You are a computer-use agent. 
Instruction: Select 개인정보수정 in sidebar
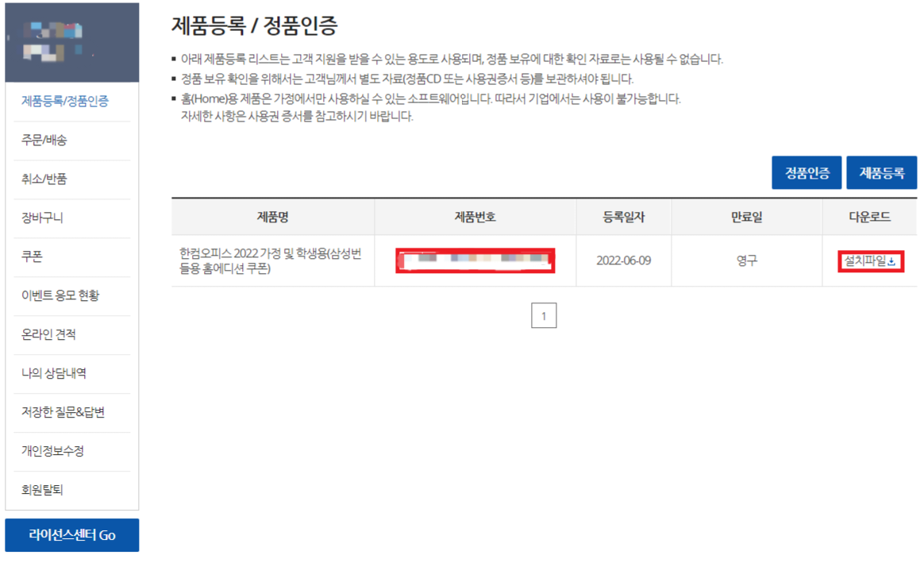(x=52, y=451)
